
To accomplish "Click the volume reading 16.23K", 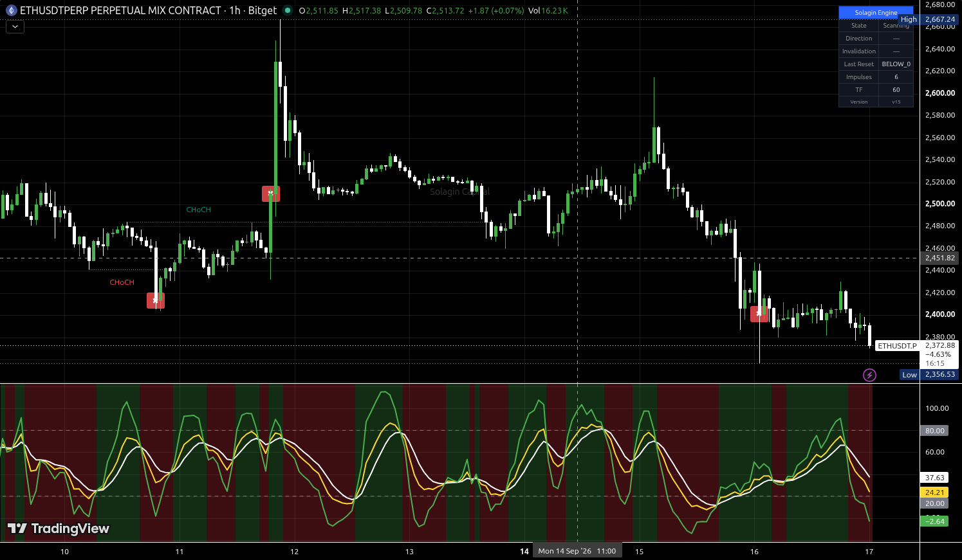I will coord(554,10).
